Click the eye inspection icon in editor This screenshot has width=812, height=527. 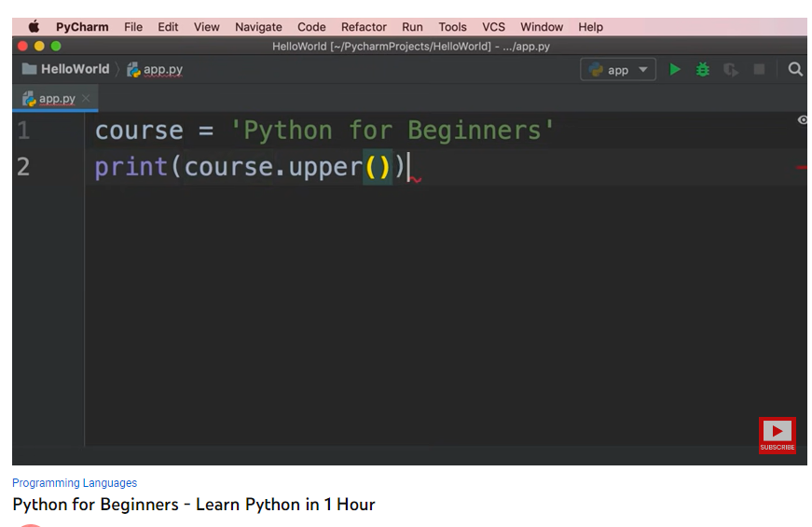tap(802, 120)
